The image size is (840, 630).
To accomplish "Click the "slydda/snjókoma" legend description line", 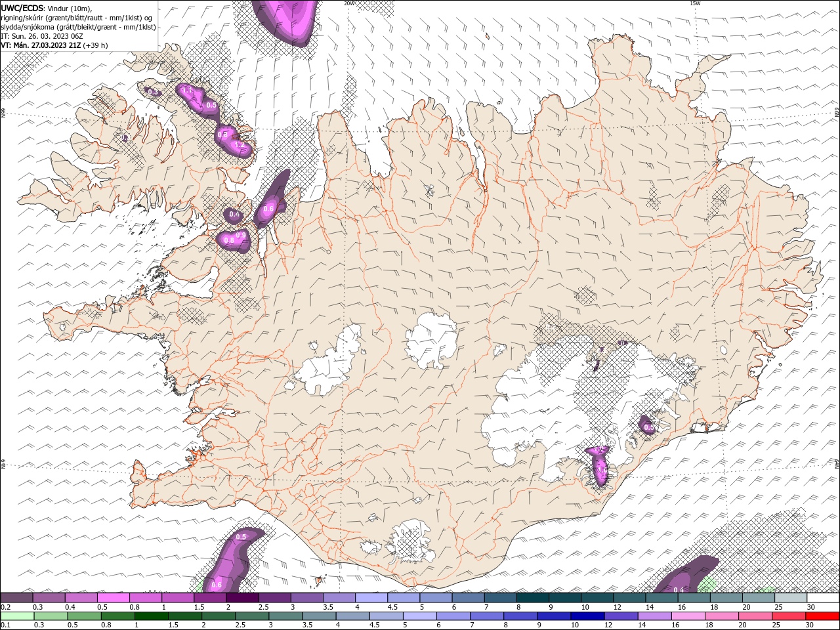I will (x=78, y=27).
